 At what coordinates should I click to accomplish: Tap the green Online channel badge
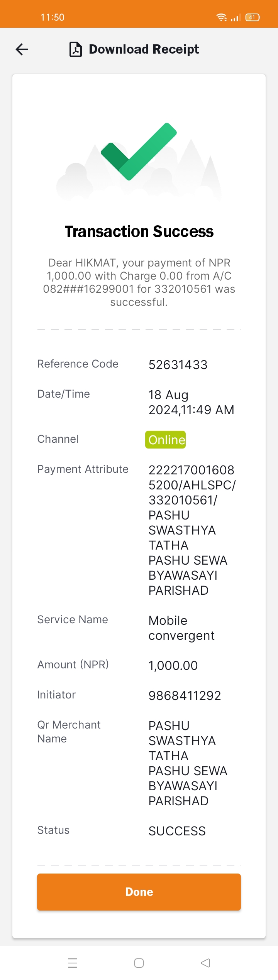[166, 440]
